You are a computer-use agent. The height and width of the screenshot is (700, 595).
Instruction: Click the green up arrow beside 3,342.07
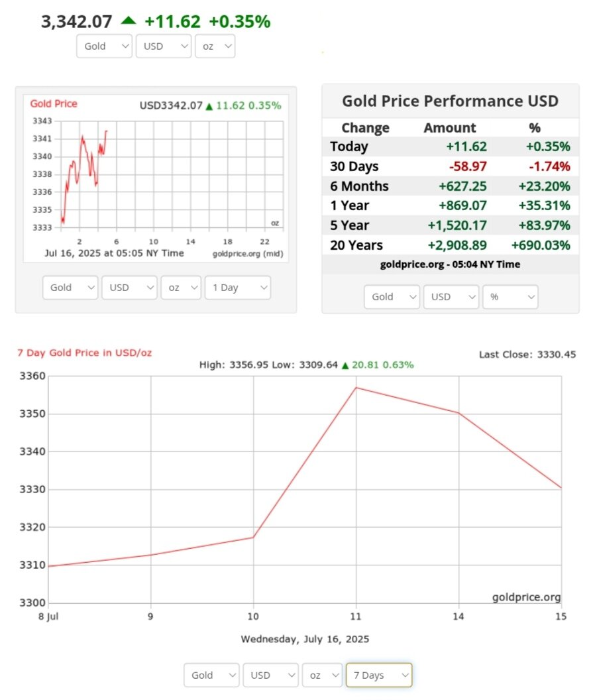click(x=128, y=21)
